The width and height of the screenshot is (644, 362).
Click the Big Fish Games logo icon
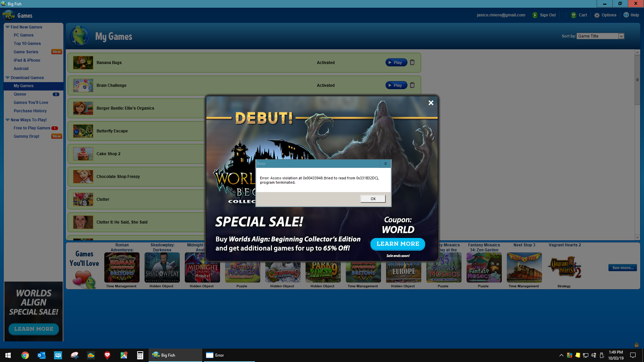point(8,15)
